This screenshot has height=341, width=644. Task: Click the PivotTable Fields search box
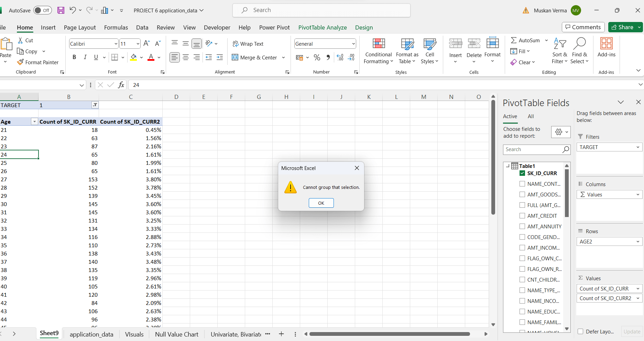(534, 149)
